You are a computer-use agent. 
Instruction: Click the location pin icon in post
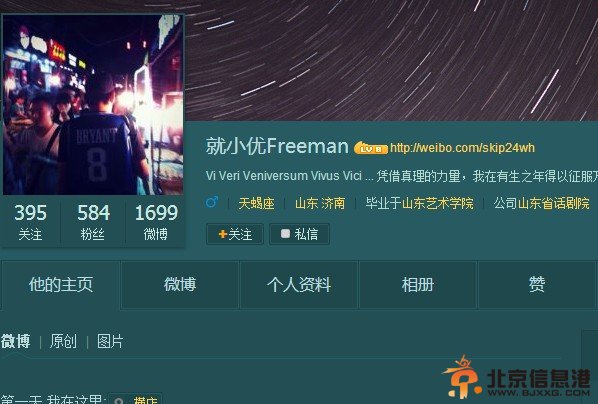(119, 401)
